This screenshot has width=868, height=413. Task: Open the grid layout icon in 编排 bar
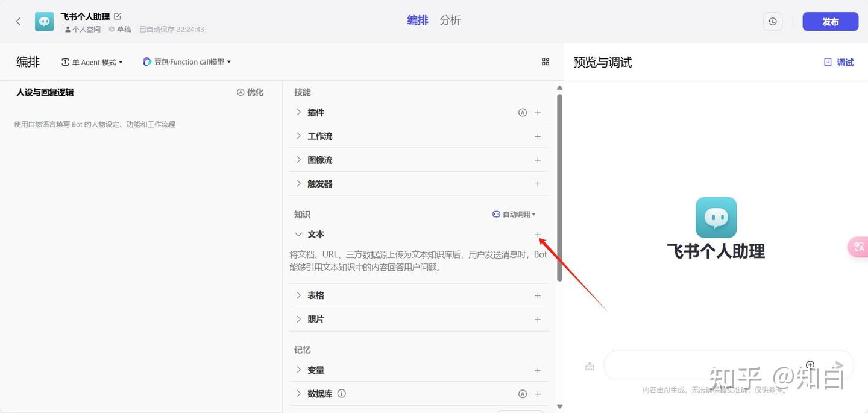tap(546, 61)
